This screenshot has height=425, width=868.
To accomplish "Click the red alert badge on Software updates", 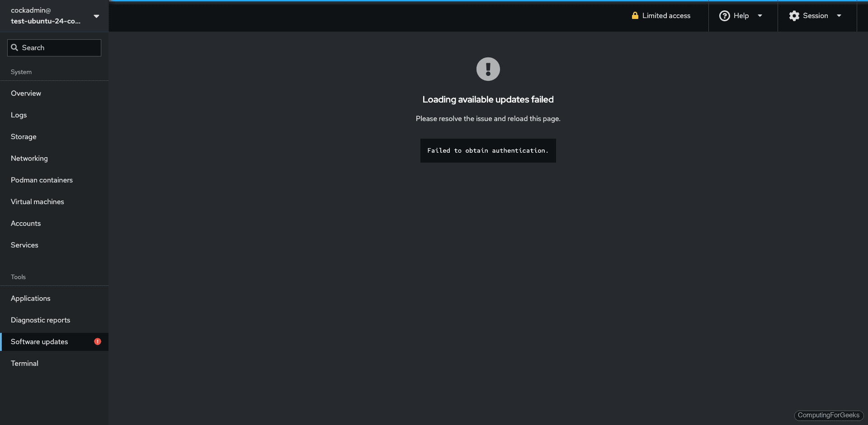I will click(x=97, y=341).
